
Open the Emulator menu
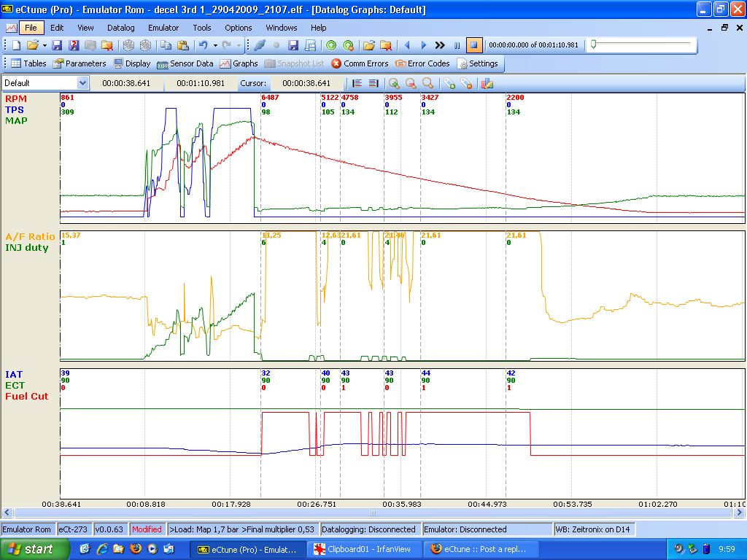pyautogui.click(x=163, y=28)
